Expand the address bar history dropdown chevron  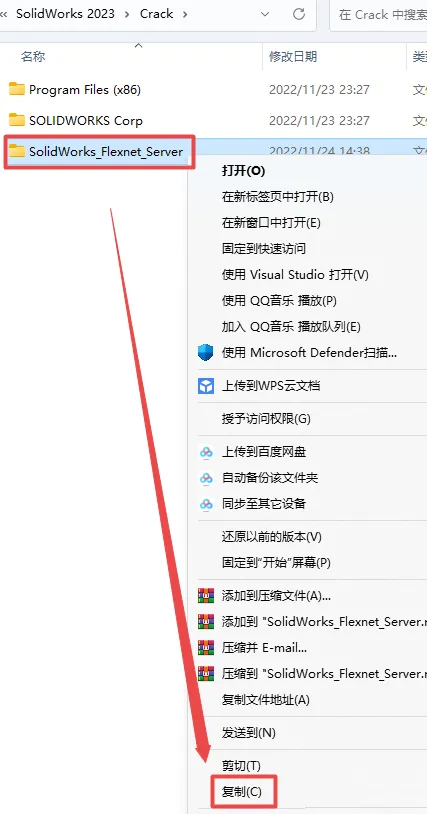click(x=265, y=14)
